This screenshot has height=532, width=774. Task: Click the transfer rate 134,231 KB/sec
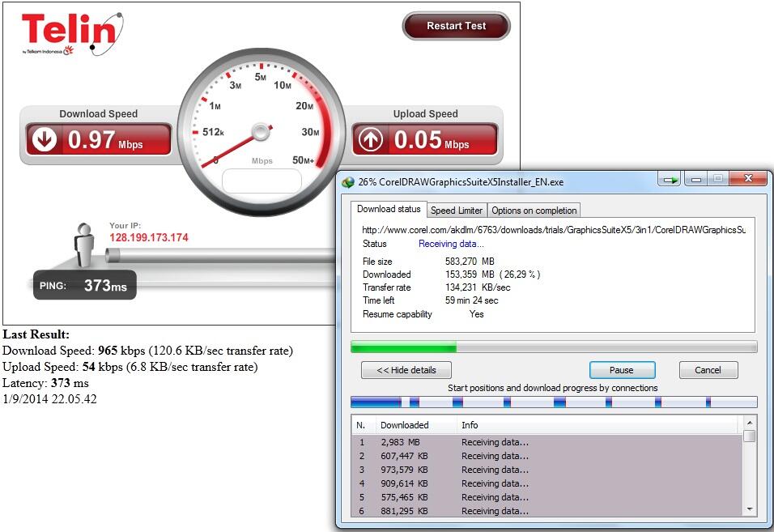478,287
